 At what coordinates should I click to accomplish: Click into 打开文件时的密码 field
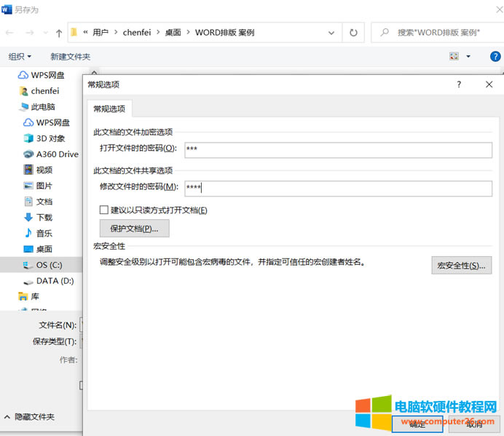coord(338,149)
